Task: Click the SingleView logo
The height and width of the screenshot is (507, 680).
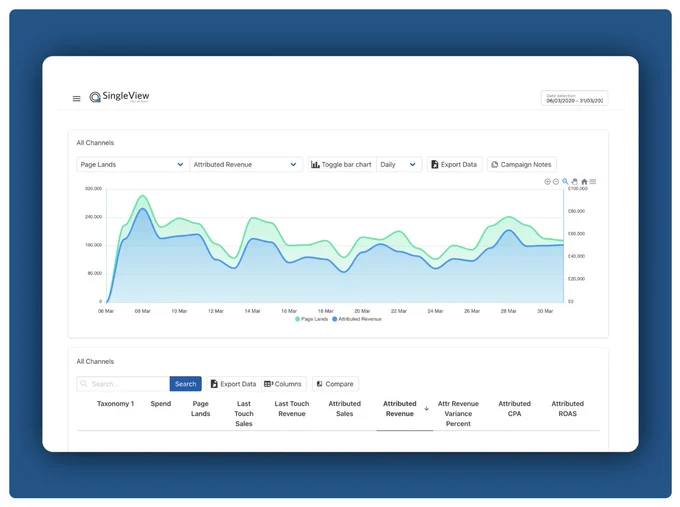Action: [119, 97]
